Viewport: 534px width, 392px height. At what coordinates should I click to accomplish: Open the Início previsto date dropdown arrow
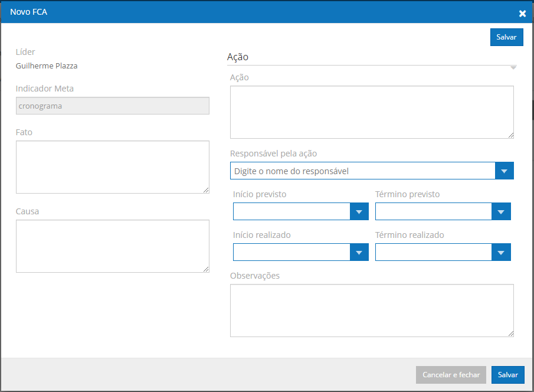[x=359, y=211]
